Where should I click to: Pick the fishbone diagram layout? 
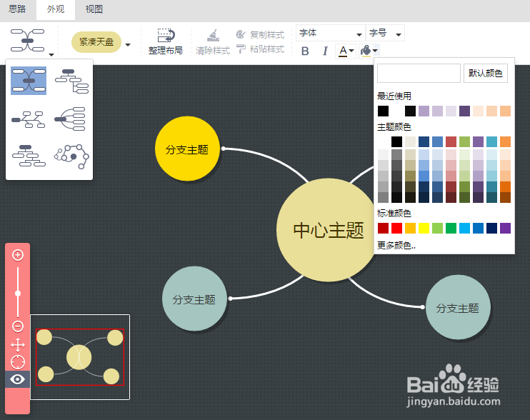29,119
